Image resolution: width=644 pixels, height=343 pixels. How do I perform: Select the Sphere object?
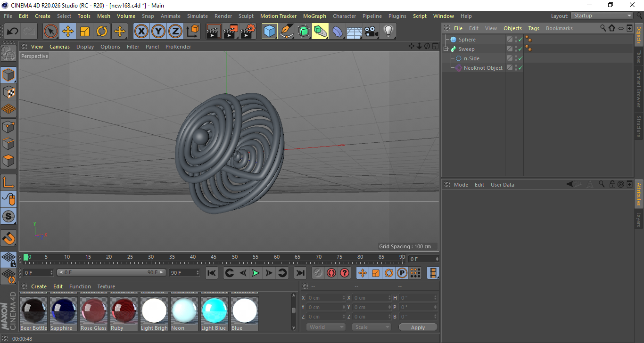pos(467,40)
